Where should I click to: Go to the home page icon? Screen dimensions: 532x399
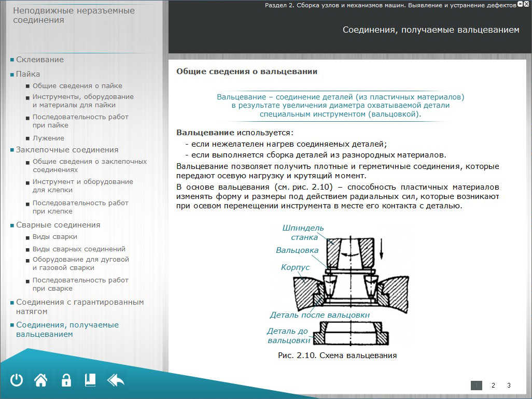coord(41,380)
